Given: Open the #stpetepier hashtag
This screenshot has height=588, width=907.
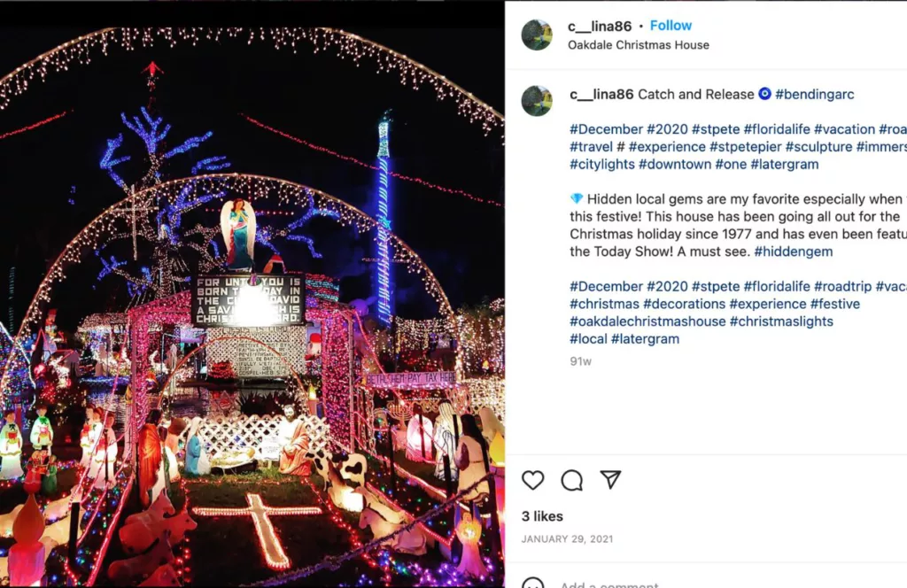Looking at the screenshot, I should (746, 147).
